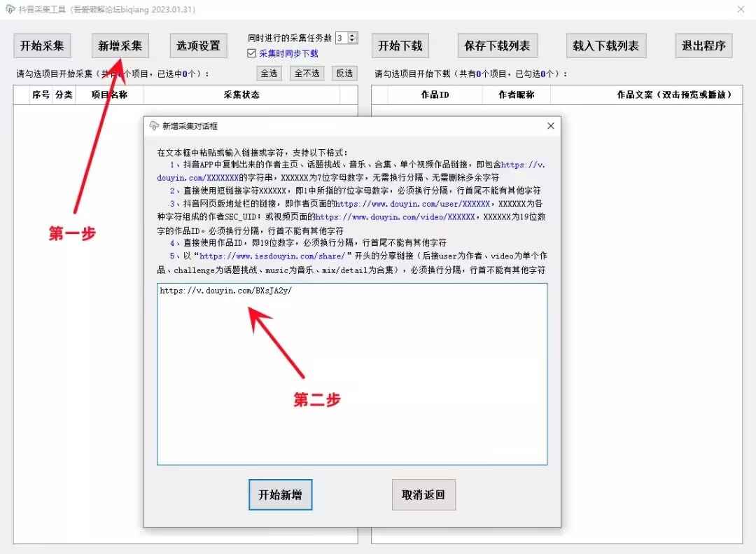This screenshot has height=554, width=756.
Task: Deselect all with 全不选
Action: 307,74
